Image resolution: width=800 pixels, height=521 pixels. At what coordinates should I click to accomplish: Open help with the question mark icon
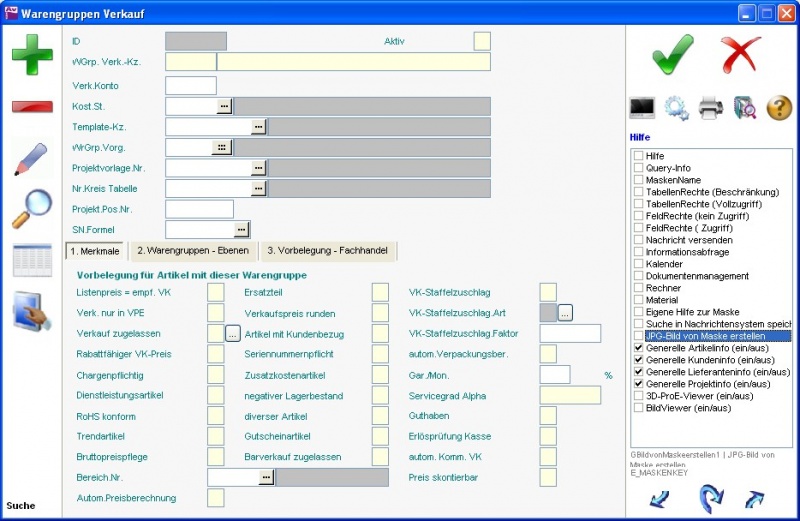coord(778,107)
